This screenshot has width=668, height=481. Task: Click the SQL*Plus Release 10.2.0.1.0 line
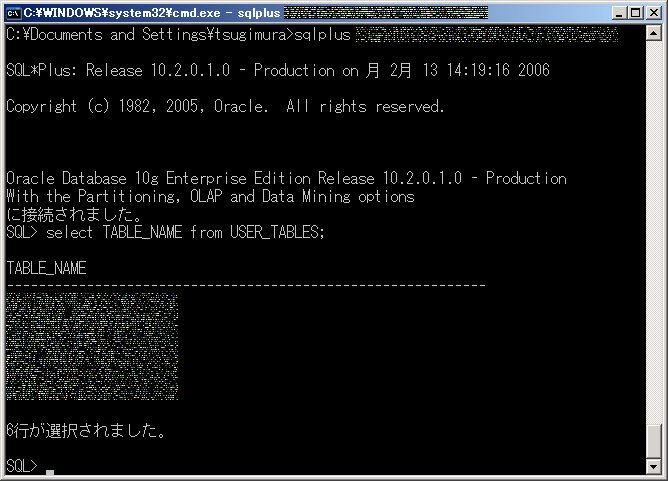coord(278,70)
